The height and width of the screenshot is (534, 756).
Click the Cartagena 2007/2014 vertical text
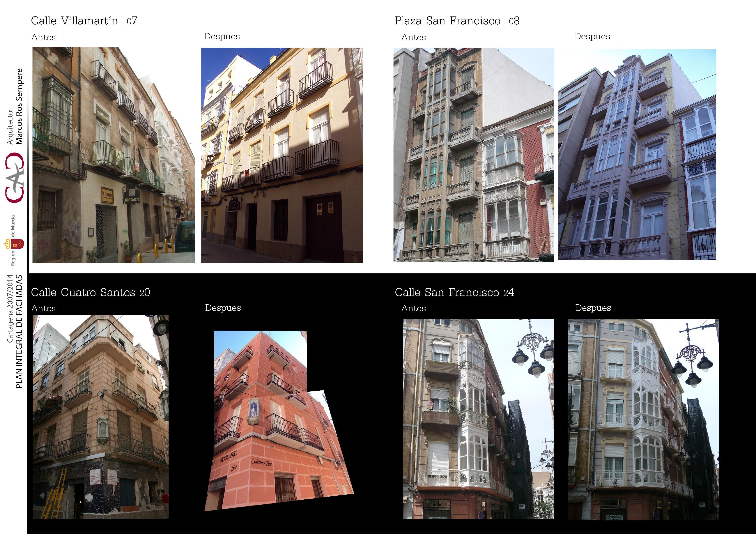[x=10, y=309]
